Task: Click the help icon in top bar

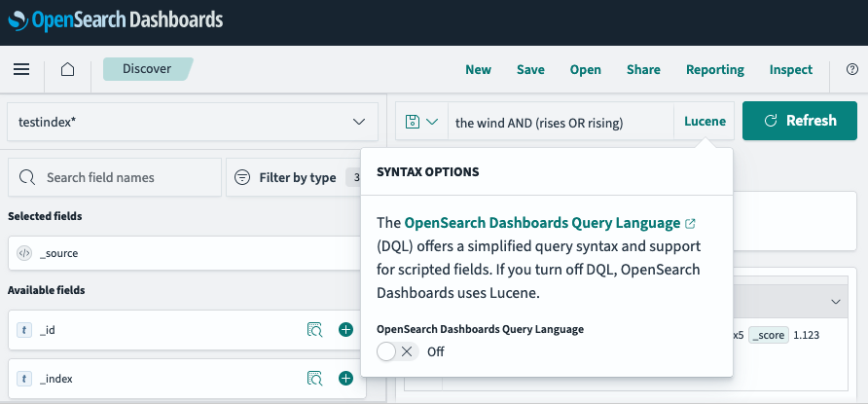Action: click(852, 69)
